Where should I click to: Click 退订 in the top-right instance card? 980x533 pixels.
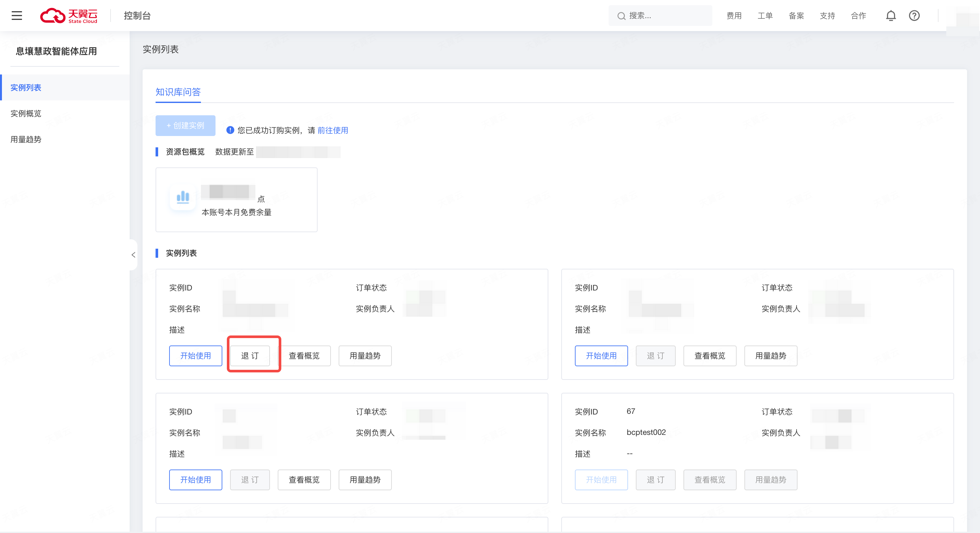tap(656, 356)
